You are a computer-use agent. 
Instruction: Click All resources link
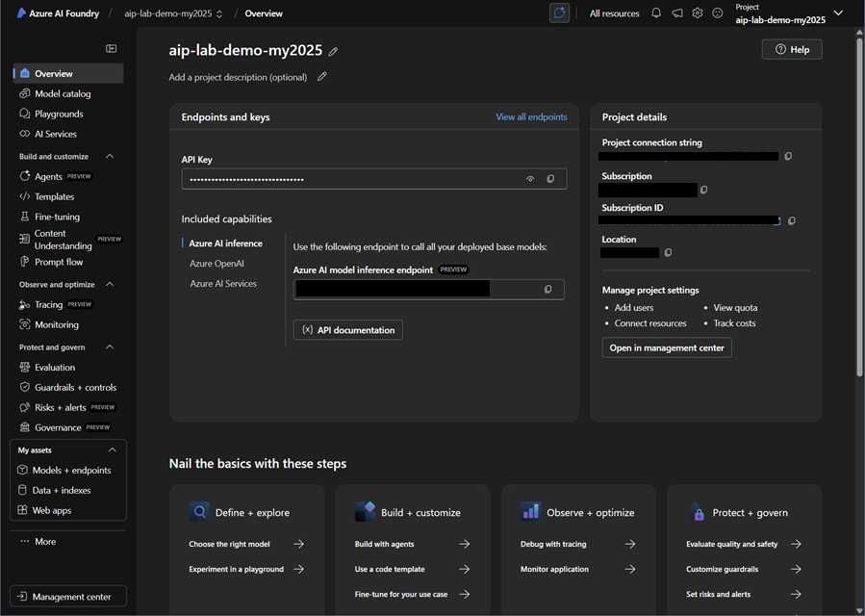[x=615, y=13]
